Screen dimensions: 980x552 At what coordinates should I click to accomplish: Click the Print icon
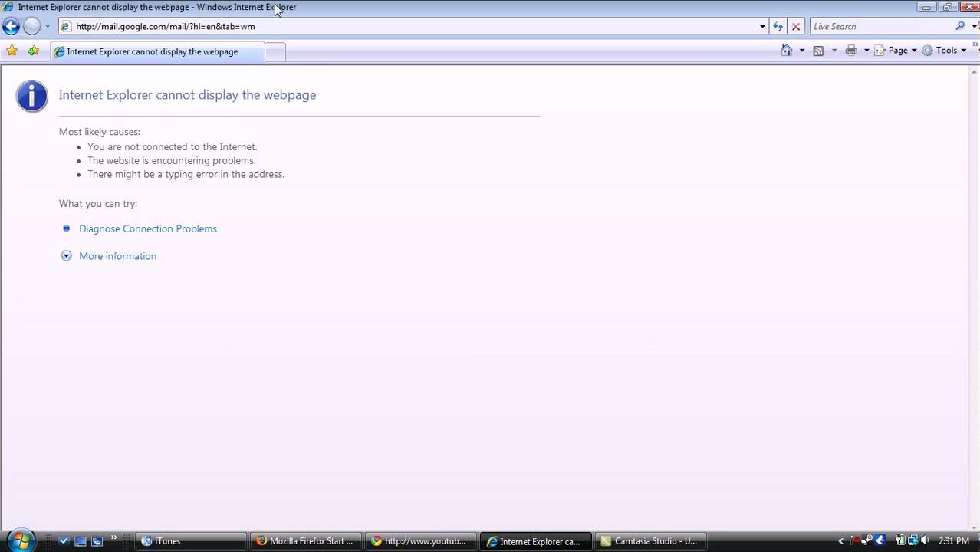point(851,51)
